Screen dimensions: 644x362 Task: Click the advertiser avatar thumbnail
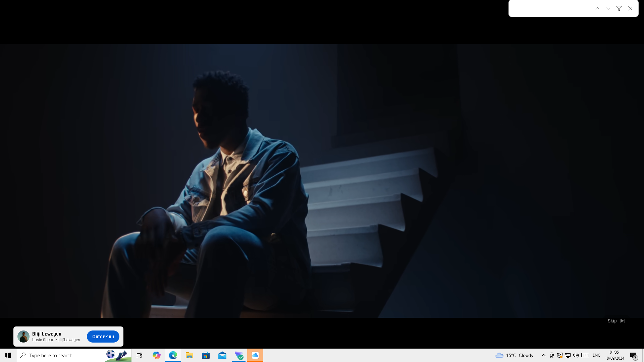coord(23,337)
